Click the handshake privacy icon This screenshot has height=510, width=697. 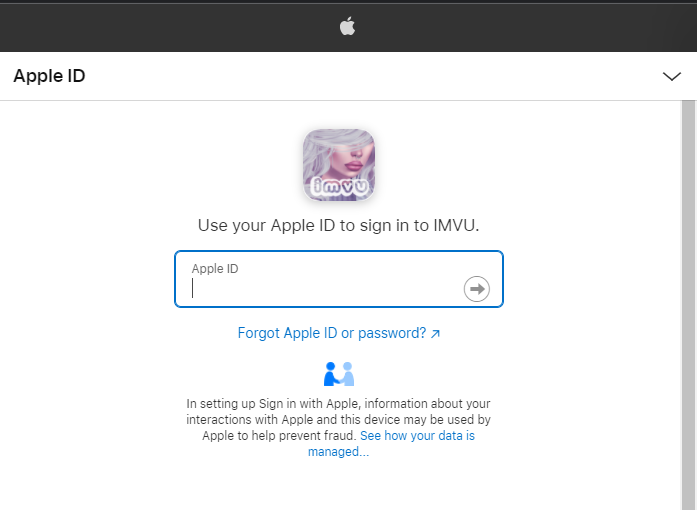click(x=339, y=374)
